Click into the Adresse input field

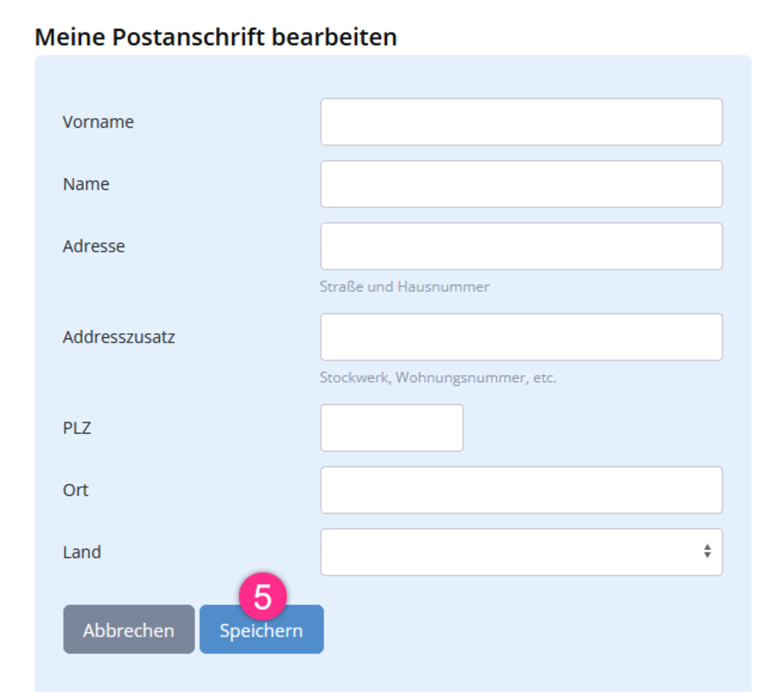tap(521, 246)
